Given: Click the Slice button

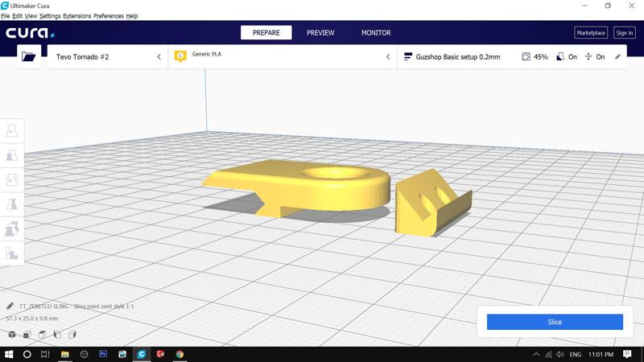Looking at the screenshot, I should pyautogui.click(x=555, y=323).
